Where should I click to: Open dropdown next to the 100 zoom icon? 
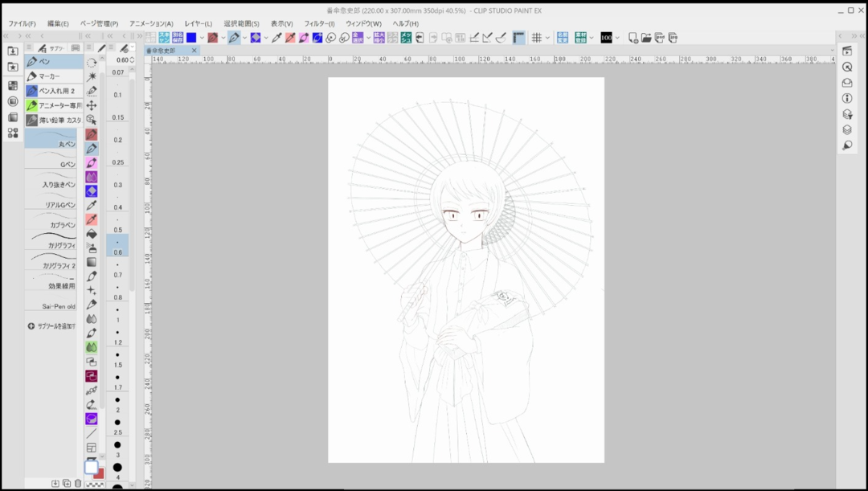point(617,38)
